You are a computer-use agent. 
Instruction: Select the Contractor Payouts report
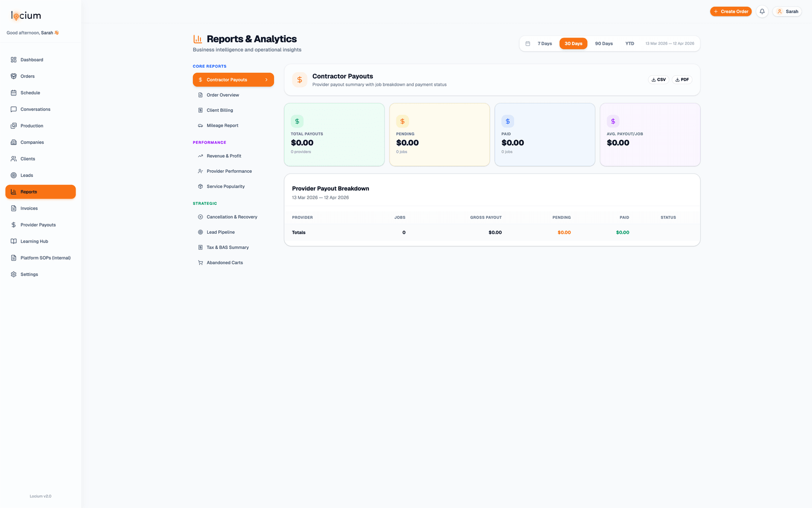coord(233,80)
